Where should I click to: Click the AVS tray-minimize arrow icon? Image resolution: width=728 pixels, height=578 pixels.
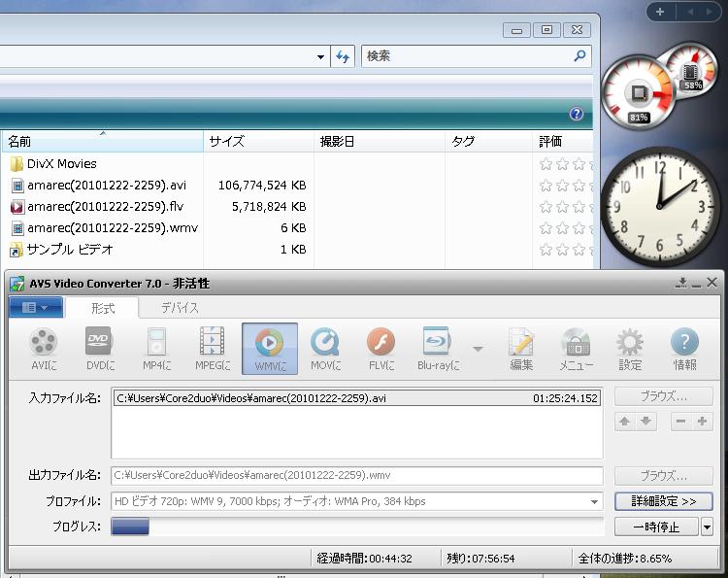pyautogui.click(x=681, y=283)
